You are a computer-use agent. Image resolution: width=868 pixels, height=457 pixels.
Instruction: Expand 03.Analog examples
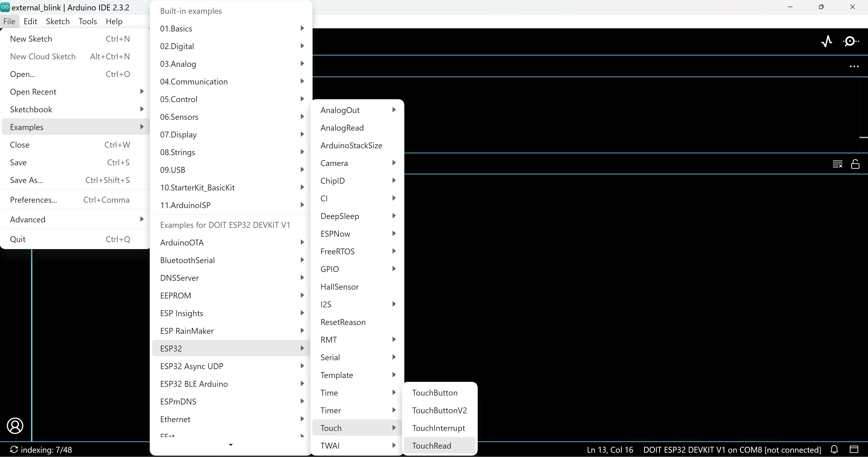coord(231,64)
